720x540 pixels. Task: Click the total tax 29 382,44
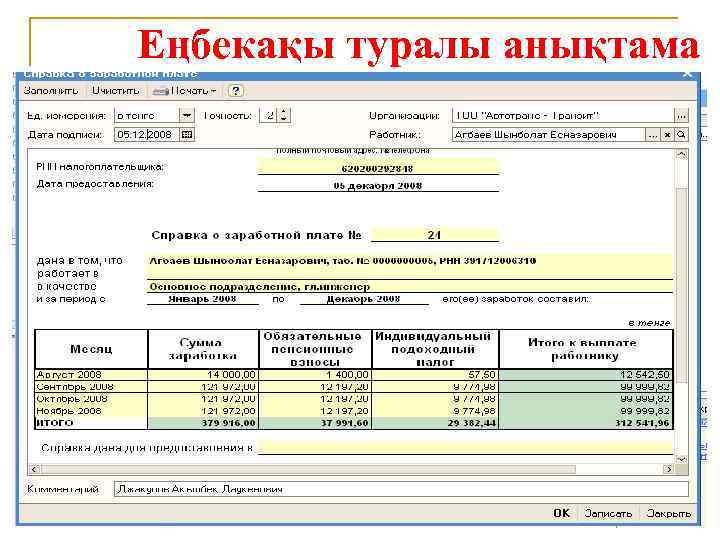pyautogui.click(x=435, y=423)
